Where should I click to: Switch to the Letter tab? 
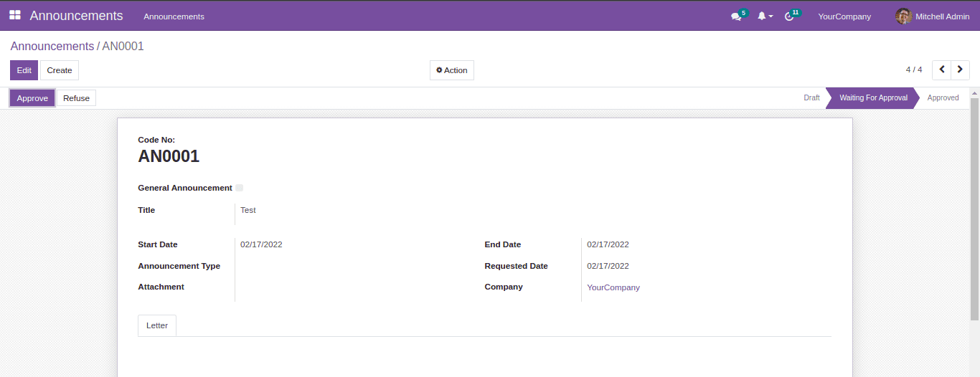(157, 325)
